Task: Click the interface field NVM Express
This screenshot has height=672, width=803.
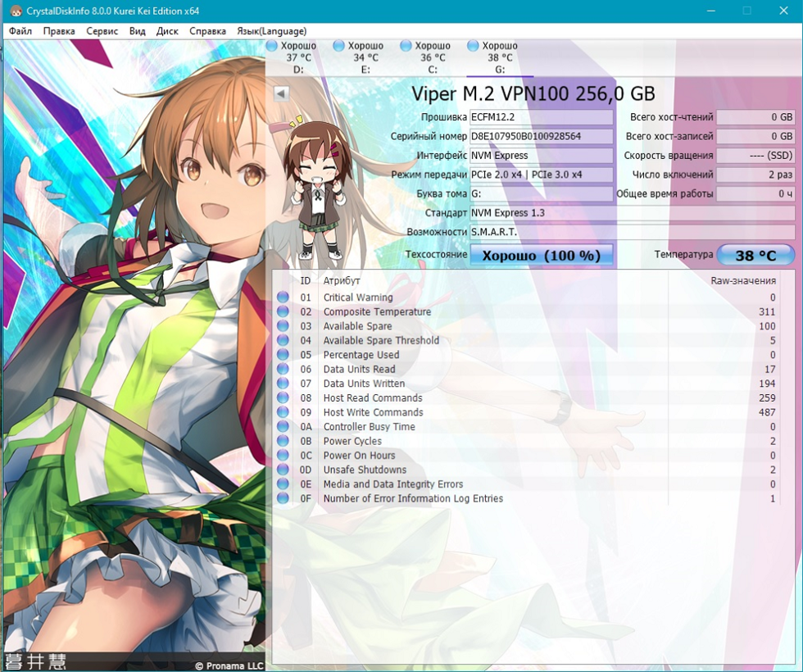Action: [542, 156]
